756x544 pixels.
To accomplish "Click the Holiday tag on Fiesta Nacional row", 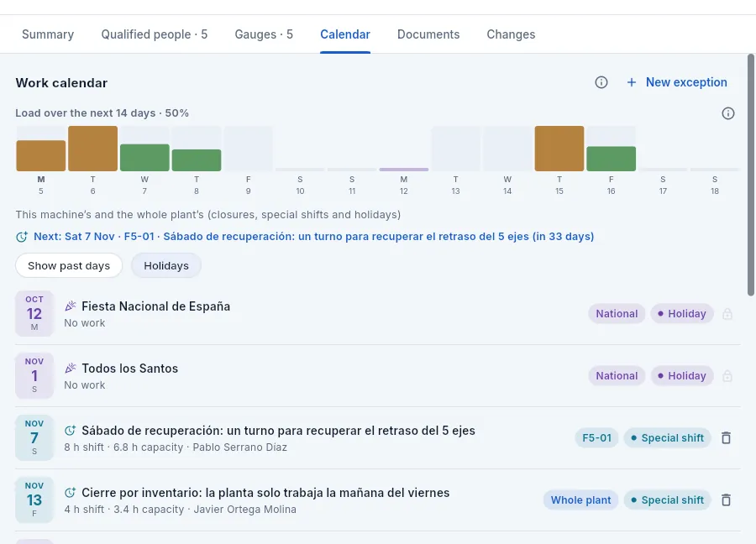I will (682, 314).
